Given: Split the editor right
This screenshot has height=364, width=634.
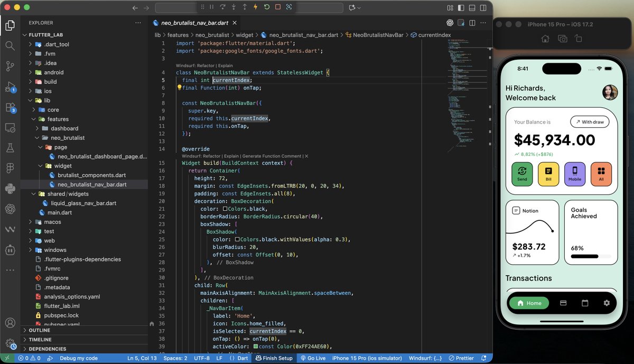Looking at the screenshot, I should [472, 23].
